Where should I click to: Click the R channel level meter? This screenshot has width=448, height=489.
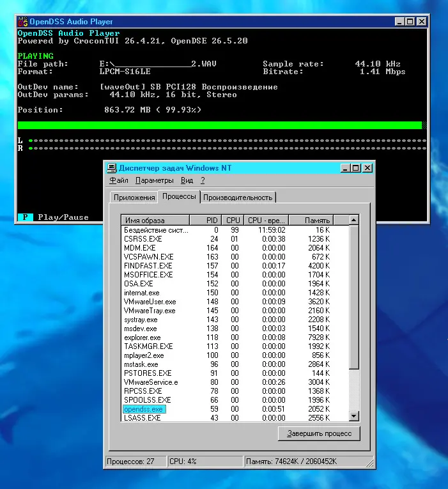pos(228,148)
